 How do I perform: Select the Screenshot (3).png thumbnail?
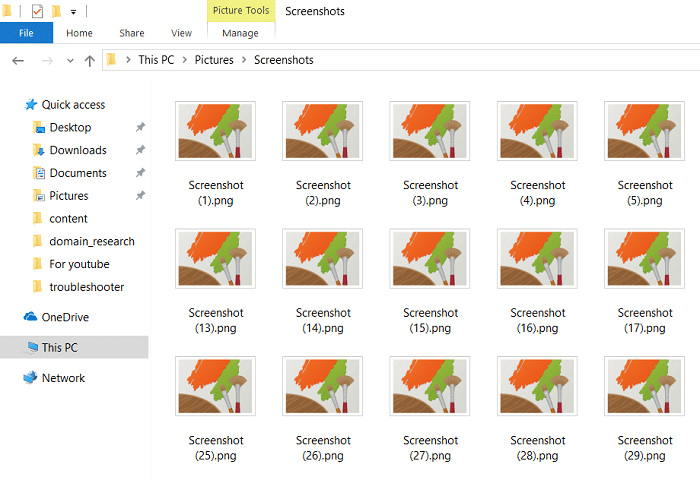pyautogui.click(x=429, y=131)
